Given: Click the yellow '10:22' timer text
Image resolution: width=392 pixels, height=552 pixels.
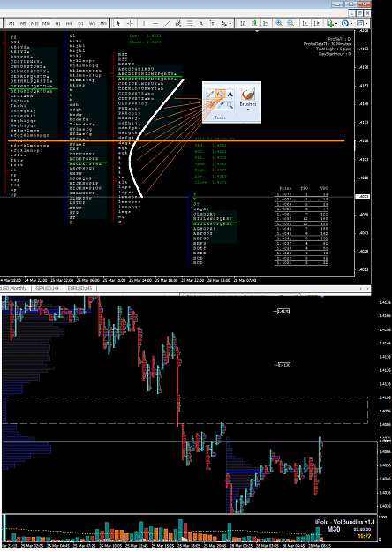Looking at the screenshot, I should [365, 536].
